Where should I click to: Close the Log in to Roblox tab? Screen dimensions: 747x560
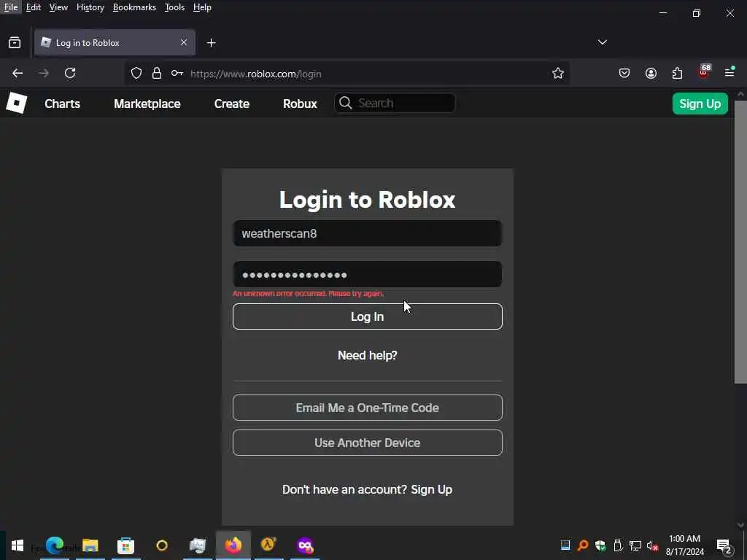click(x=184, y=42)
